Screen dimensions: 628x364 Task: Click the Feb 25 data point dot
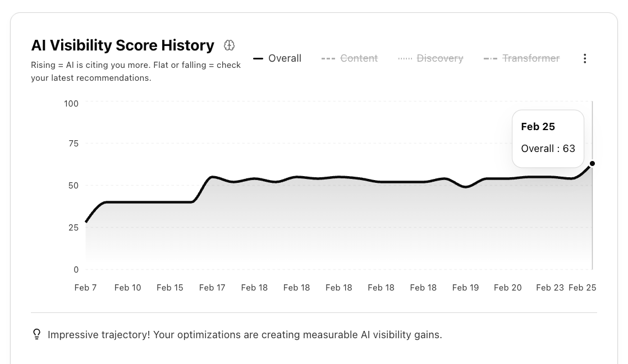(592, 164)
